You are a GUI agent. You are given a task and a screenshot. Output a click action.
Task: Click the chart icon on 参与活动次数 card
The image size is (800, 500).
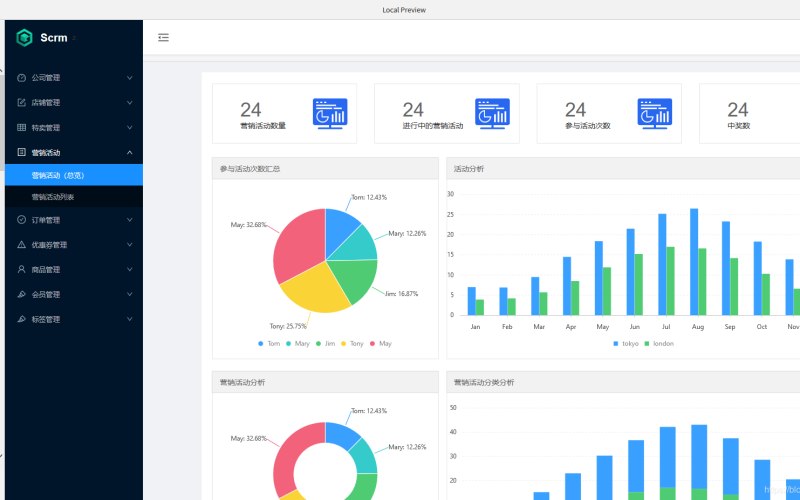(655, 113)
